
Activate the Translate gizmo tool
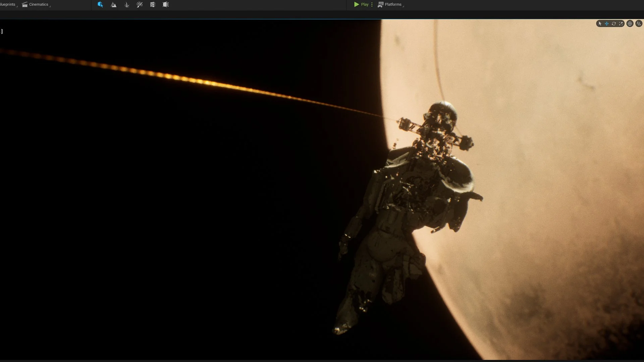point(607,23)
